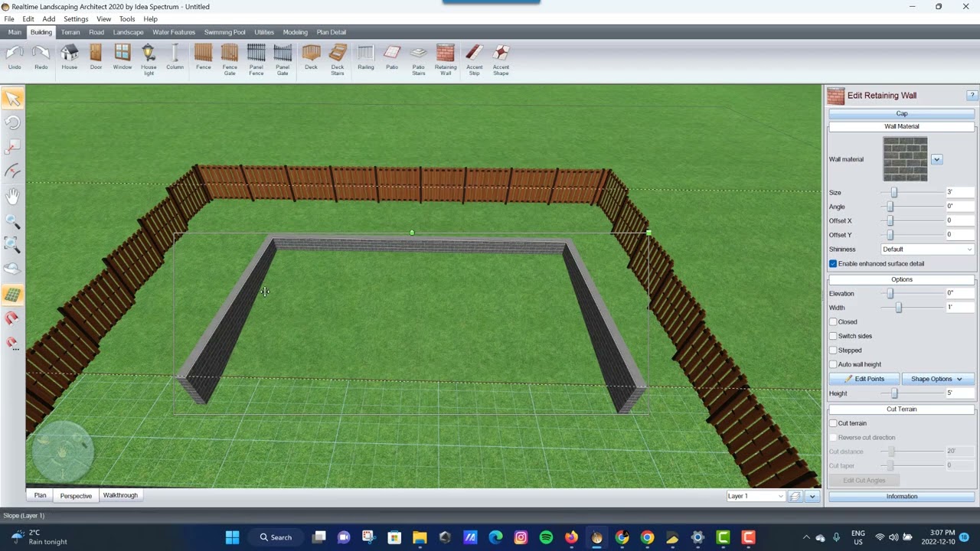Open the Shininess Default dropdown

coord(927,249)
